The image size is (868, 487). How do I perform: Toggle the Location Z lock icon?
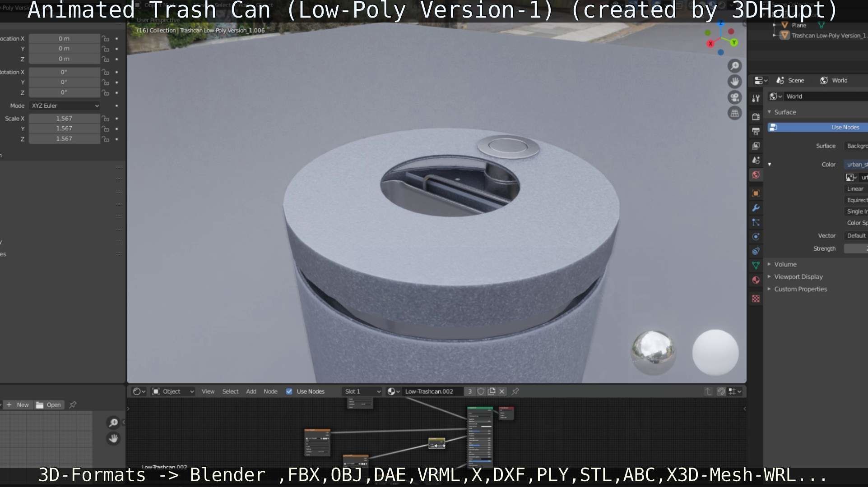coord(106,59)
